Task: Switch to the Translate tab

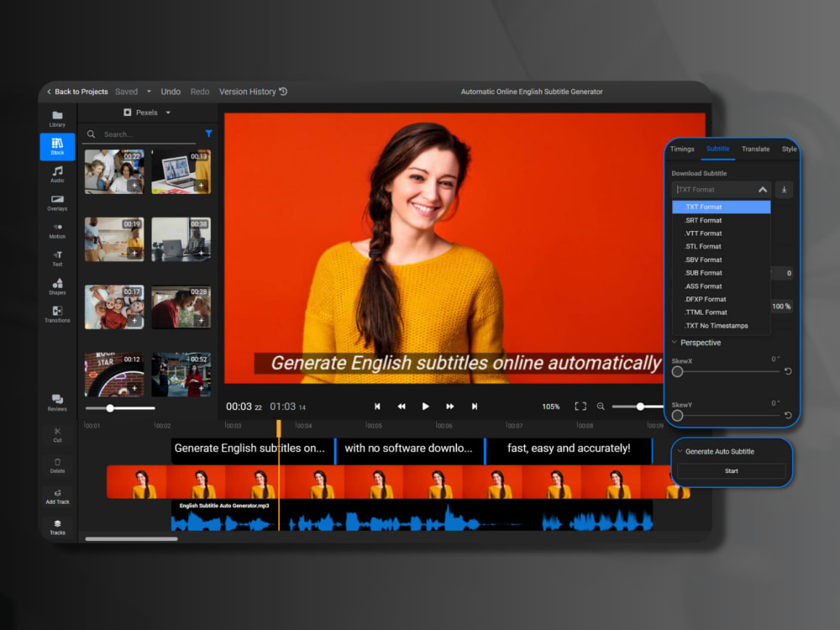Action: click(x=755, y=149)
